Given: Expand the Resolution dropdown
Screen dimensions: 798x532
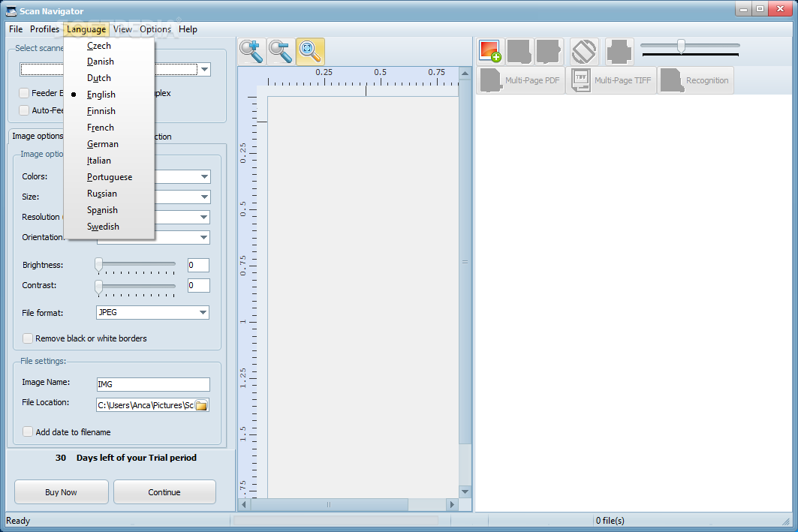Looking at the screenshot, I should point(204,217).
